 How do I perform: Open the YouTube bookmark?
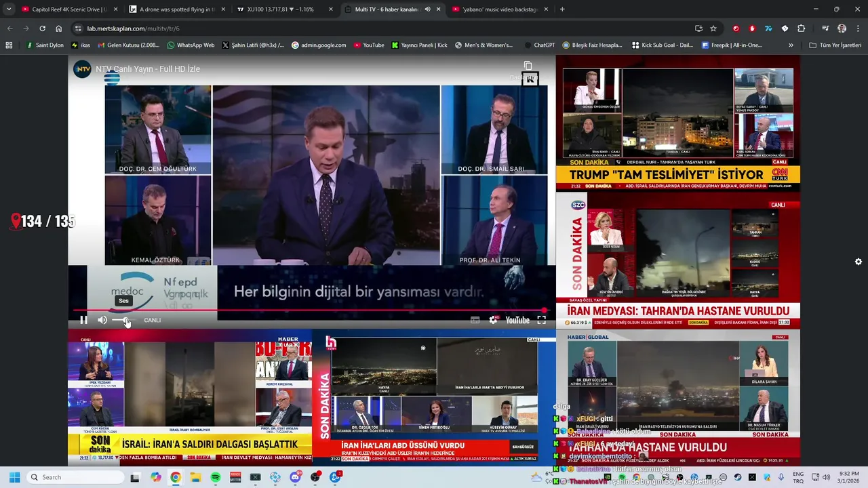(369, 45)
